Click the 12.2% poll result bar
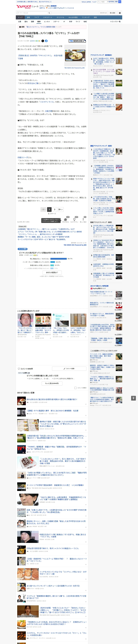 point(52,265)
